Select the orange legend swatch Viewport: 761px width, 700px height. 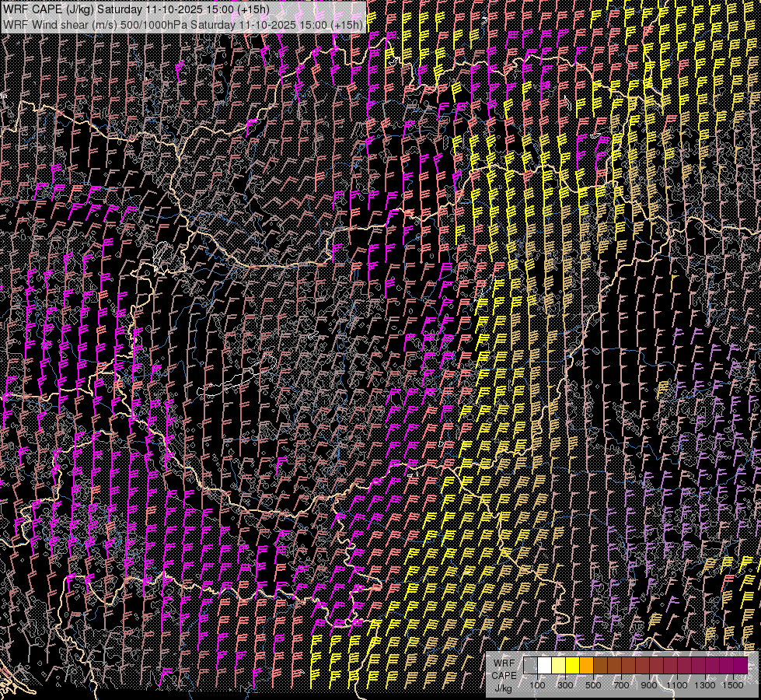[x=587, y=666]
